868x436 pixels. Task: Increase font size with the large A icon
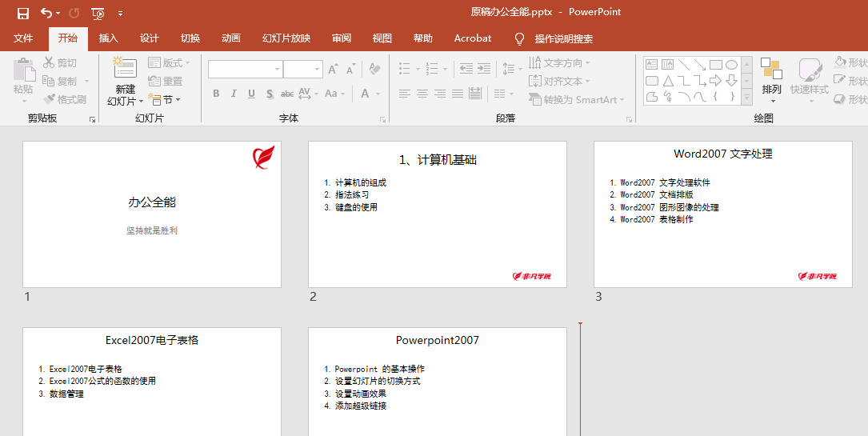(333, 69)
